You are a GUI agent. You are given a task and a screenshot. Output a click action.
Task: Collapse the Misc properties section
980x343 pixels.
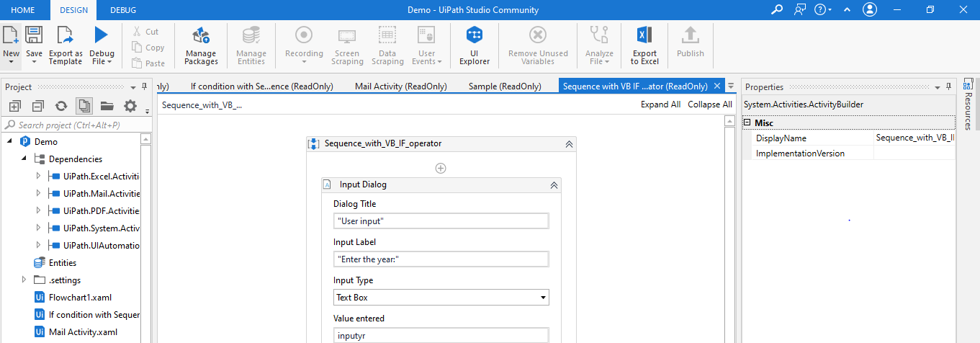(747, 123)
